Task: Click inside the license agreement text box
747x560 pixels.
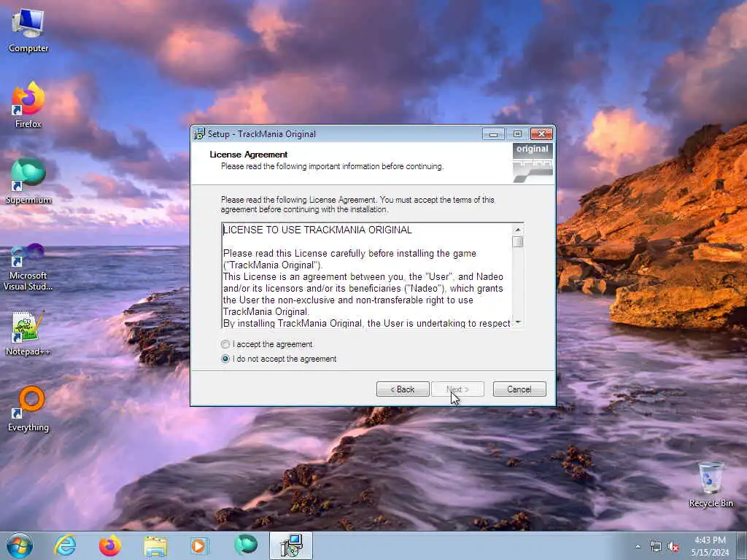Action: [367, 276]
